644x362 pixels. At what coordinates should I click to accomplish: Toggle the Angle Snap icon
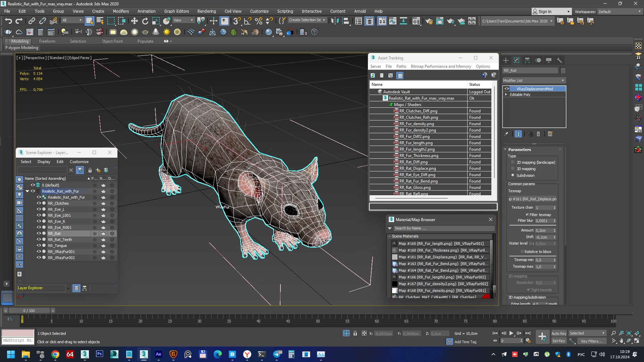pos(248,21)
